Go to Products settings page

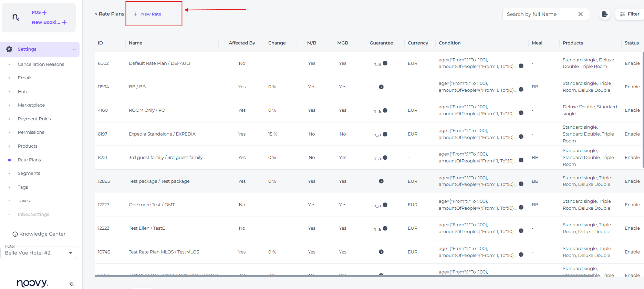(28, 146)
